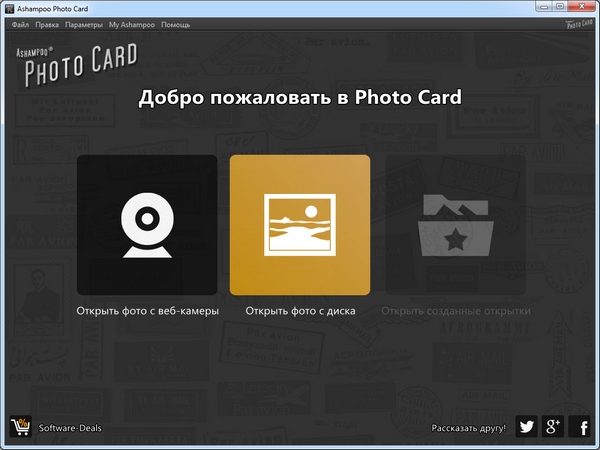Open the My Ashampoo menu
600x450 pixels.
coord(132,24)
